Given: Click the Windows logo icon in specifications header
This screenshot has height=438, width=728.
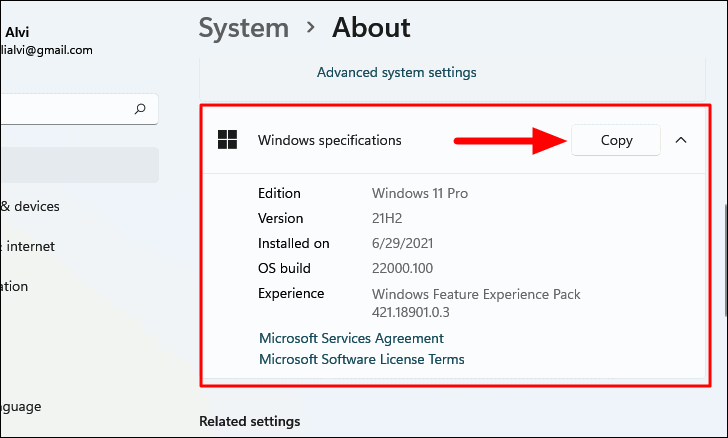Looking at the screenshot, I should 228,140.
